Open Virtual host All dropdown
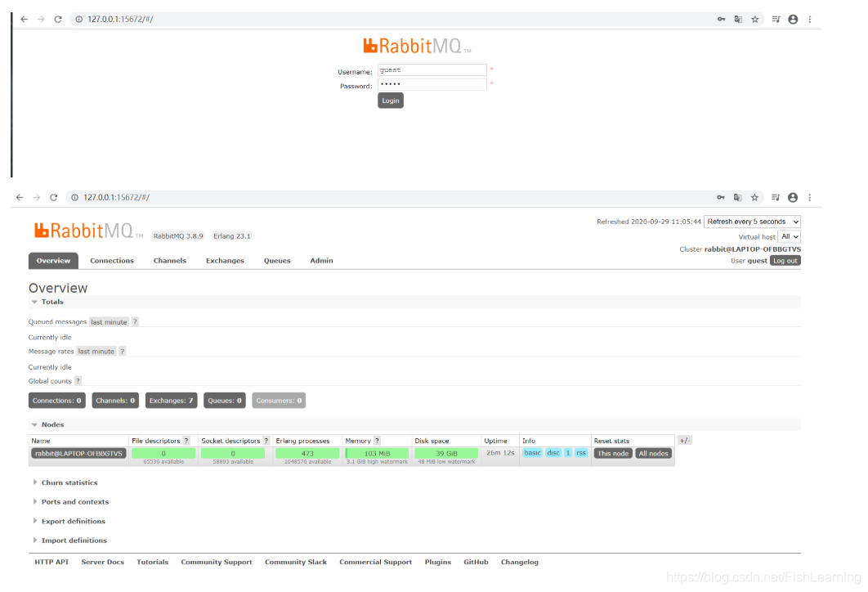868x592 pixels. [790, 236]
